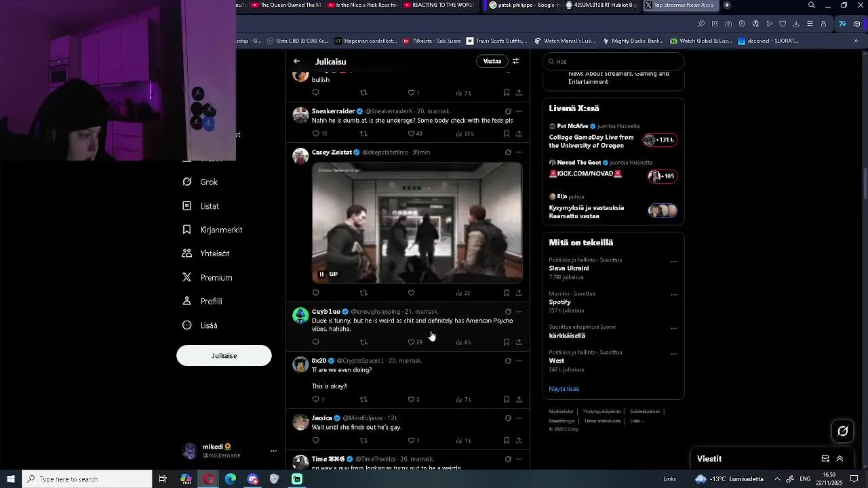
Task: Switch to REACTING TO THE WORST tab
Action: pos(439,5)
